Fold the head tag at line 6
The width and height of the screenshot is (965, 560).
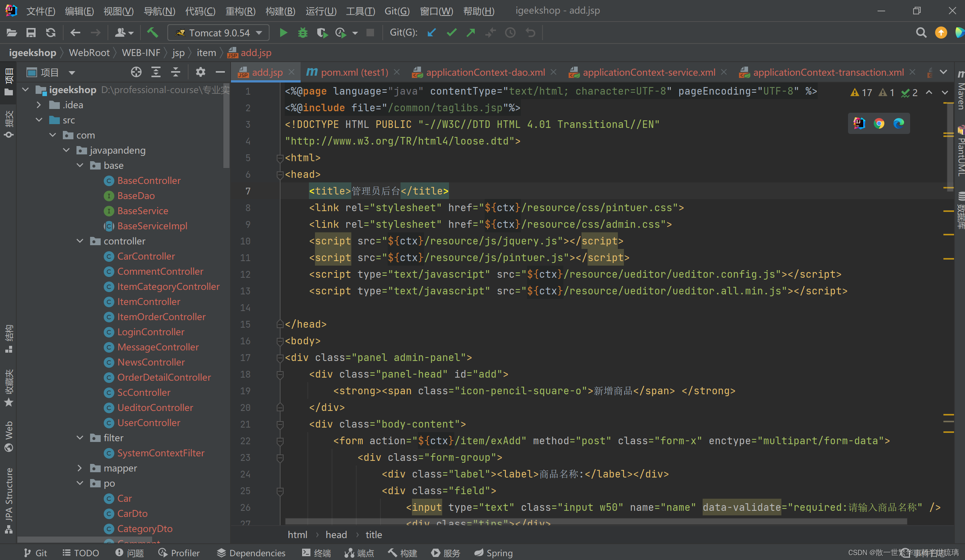pyautogui.click(x=280, y=174)
